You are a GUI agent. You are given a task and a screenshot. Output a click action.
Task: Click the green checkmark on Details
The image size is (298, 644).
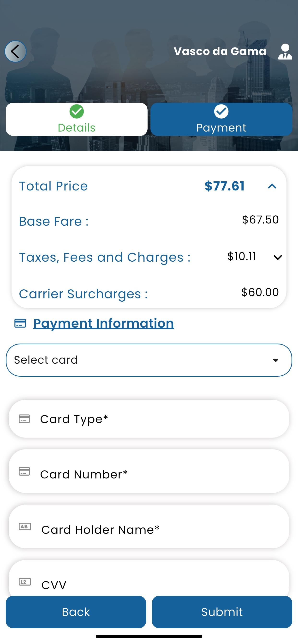tap(77, 111)
